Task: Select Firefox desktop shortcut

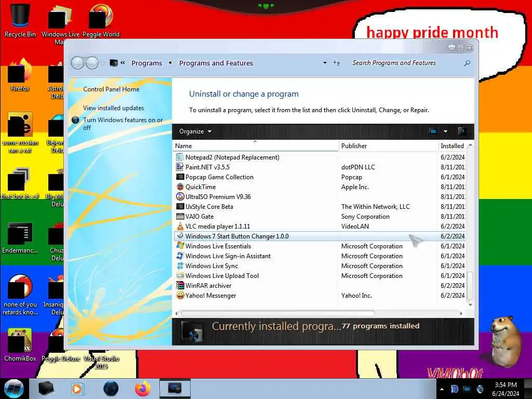Action: pyautogui.click(x=20, y=75)
